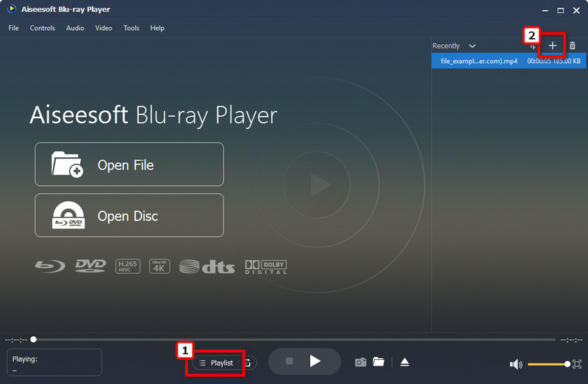Image resolution: width=588 pixels, height=384 pixels.
Task: Open the Video menu
Action: click(x=104, y=28)
